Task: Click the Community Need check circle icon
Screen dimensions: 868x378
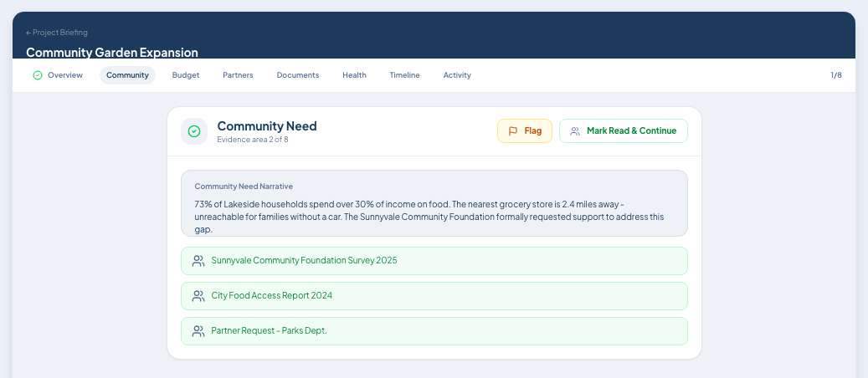Action: click(x=193, y=131)
